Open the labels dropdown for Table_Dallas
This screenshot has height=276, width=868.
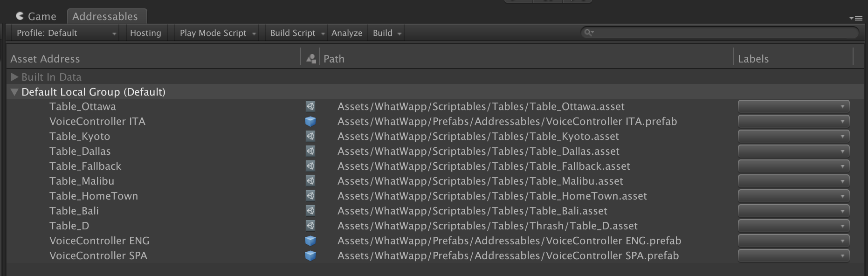click(x=793, y=152)
